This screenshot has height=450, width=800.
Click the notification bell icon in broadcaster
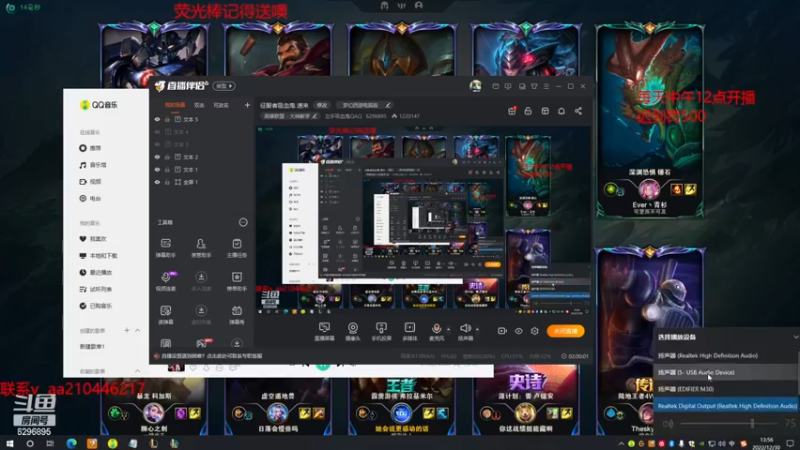561,111
